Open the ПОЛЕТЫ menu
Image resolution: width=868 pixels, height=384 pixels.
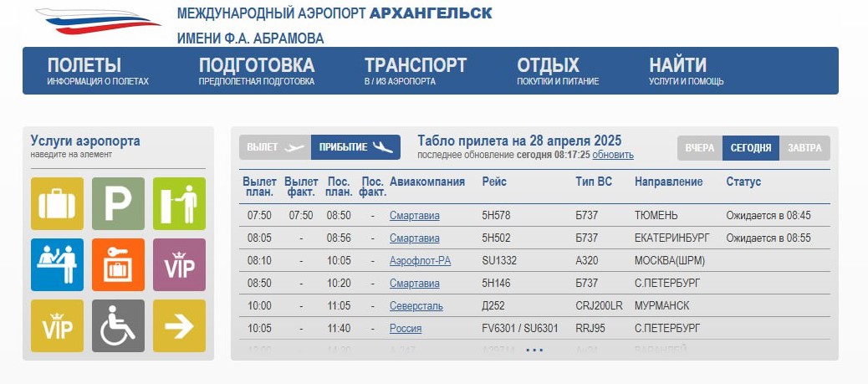(98, 71)
